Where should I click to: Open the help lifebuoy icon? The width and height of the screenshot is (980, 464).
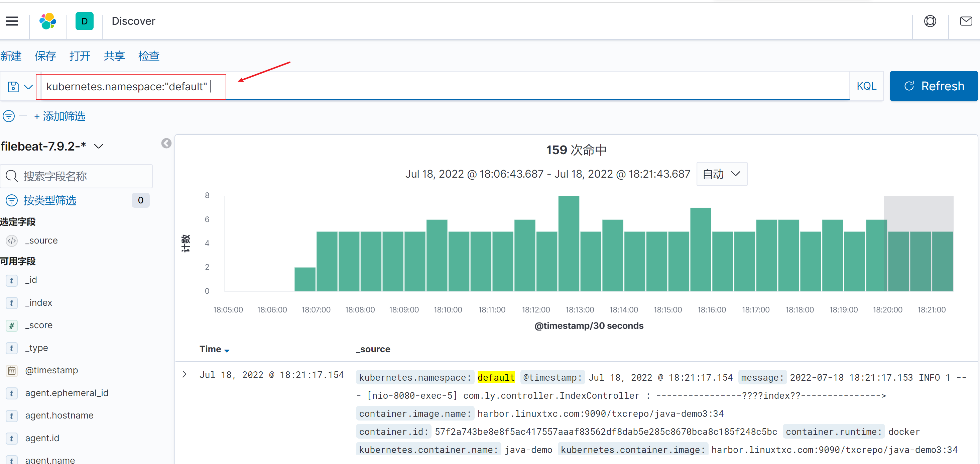pos(930,21)
